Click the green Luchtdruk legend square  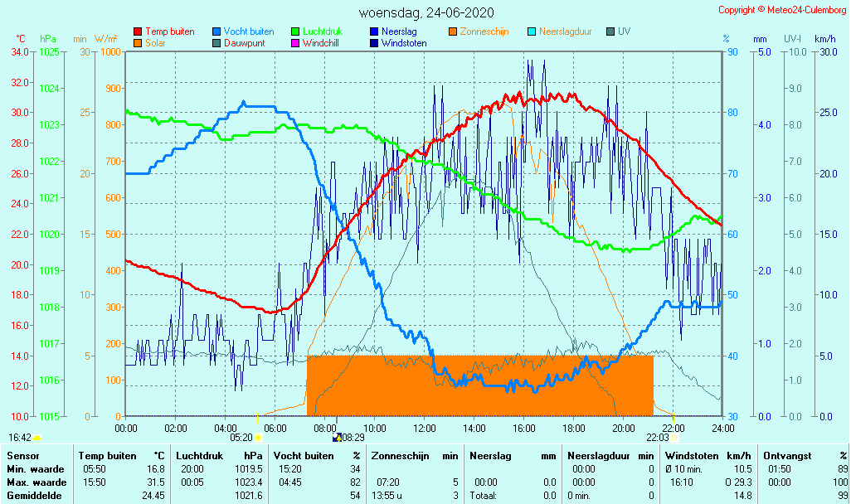click(295, 31)
